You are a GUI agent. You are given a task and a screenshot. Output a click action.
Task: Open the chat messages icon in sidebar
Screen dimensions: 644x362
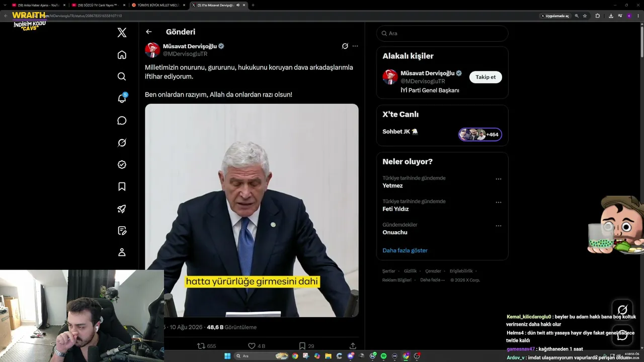122,121
